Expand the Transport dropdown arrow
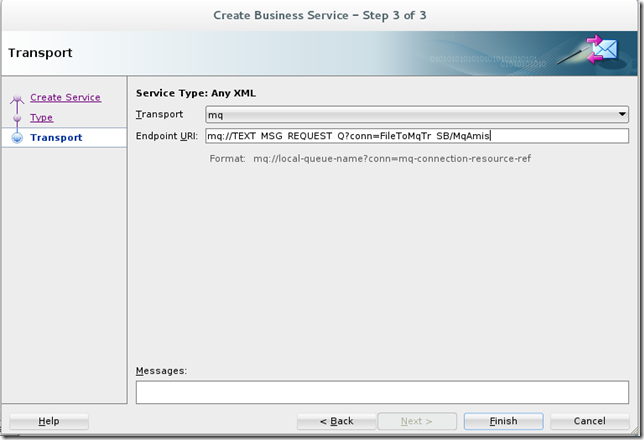 [x=622, y=115]
